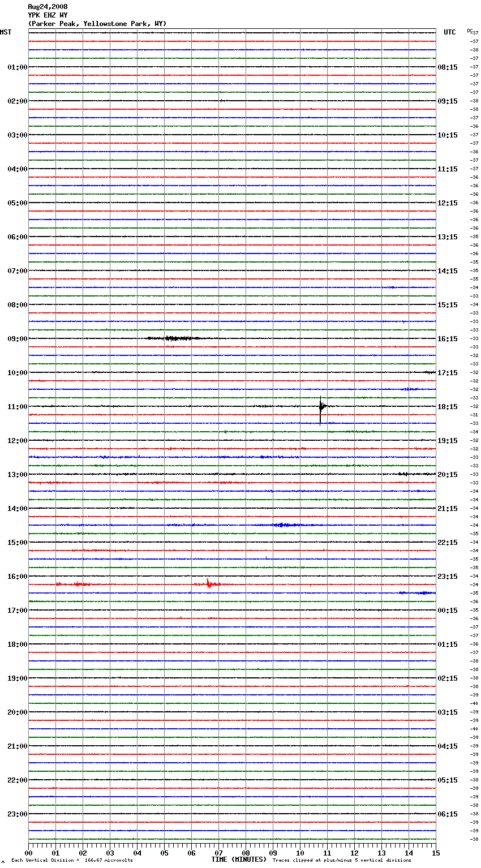481x868 pixels.
Task: Click 'Traces clipped at plus/minus 5 vertical divisions'
Action: tap(342, 861)
